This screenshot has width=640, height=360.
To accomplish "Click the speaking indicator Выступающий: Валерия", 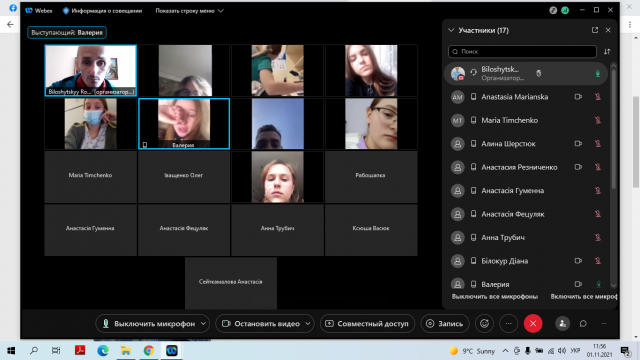I will point(67,32).
